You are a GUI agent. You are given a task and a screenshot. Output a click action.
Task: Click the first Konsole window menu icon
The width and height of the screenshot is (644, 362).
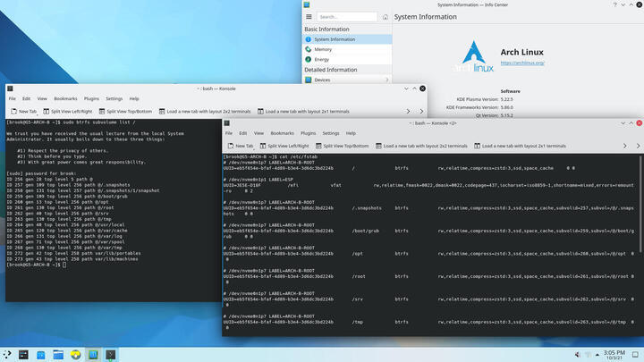10,88
